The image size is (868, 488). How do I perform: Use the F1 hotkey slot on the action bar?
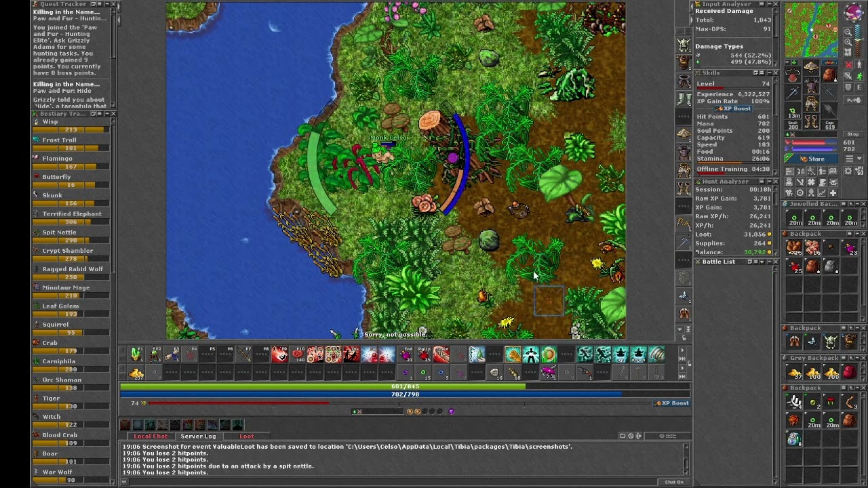[x=136, y=354]
